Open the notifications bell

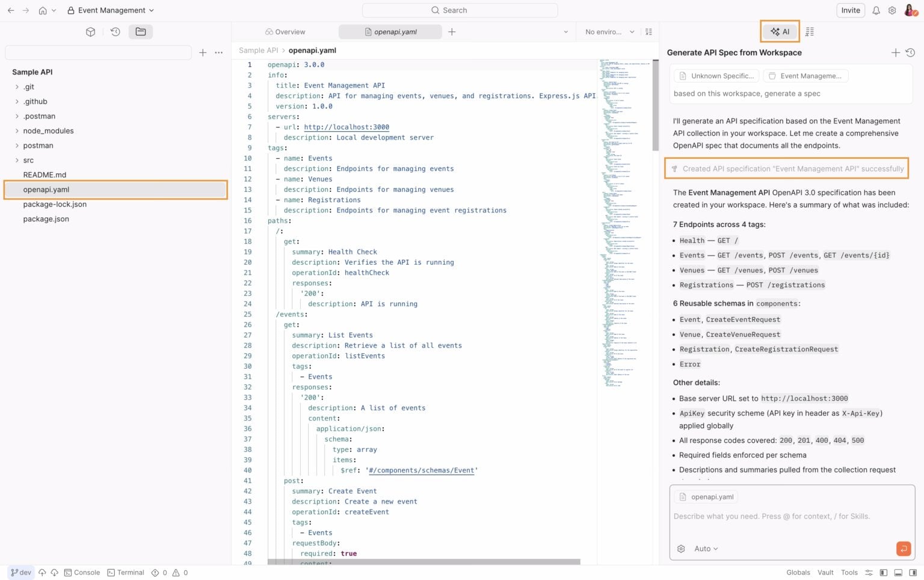tap(876, 10)
